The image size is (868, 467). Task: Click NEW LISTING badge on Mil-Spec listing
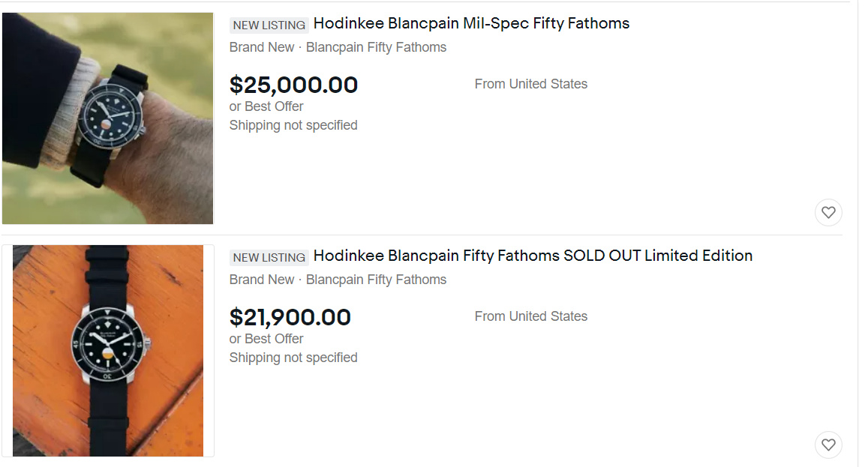point(269,25)
